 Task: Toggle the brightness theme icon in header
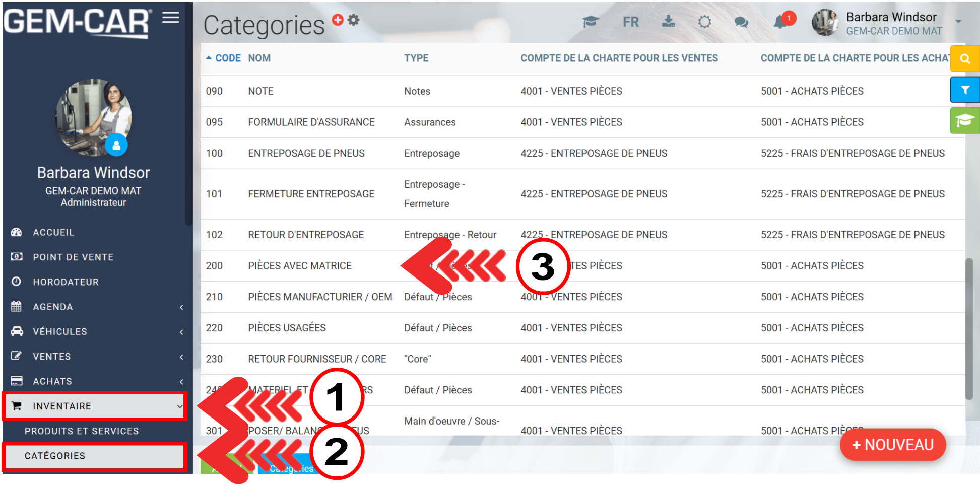tap(704, 22)
